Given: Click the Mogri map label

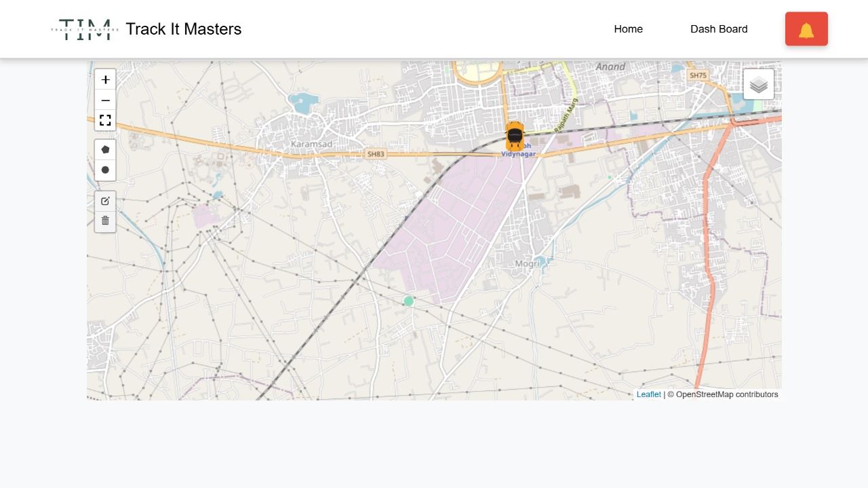Looking at the screenshot, I should (528, 263).
